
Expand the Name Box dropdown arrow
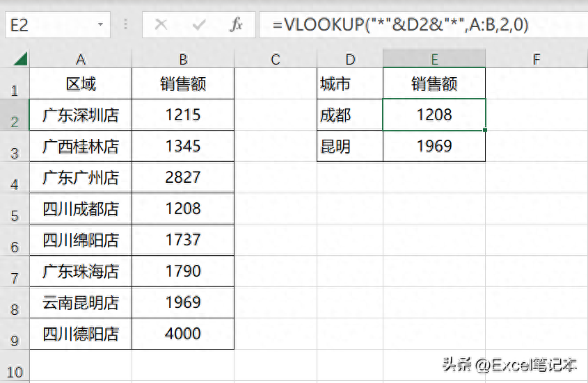pos(100,25)
